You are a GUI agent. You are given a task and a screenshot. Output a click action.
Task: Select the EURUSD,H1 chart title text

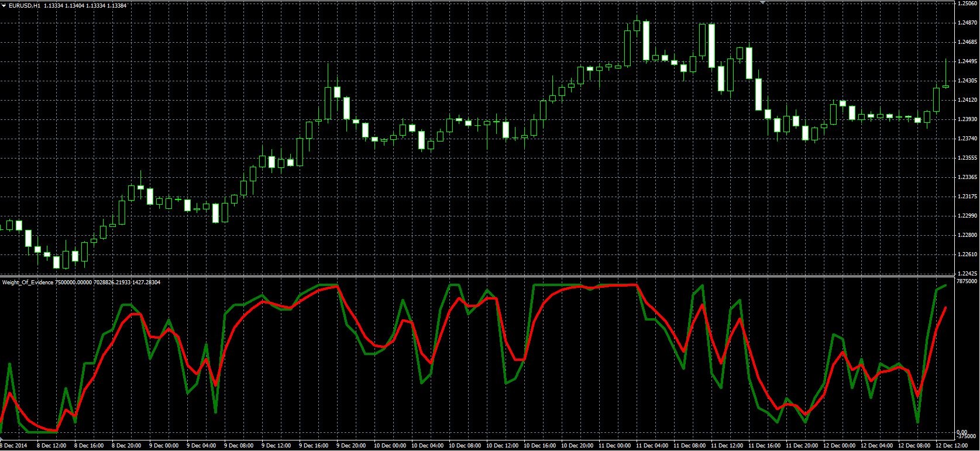[x=25, y=5]
